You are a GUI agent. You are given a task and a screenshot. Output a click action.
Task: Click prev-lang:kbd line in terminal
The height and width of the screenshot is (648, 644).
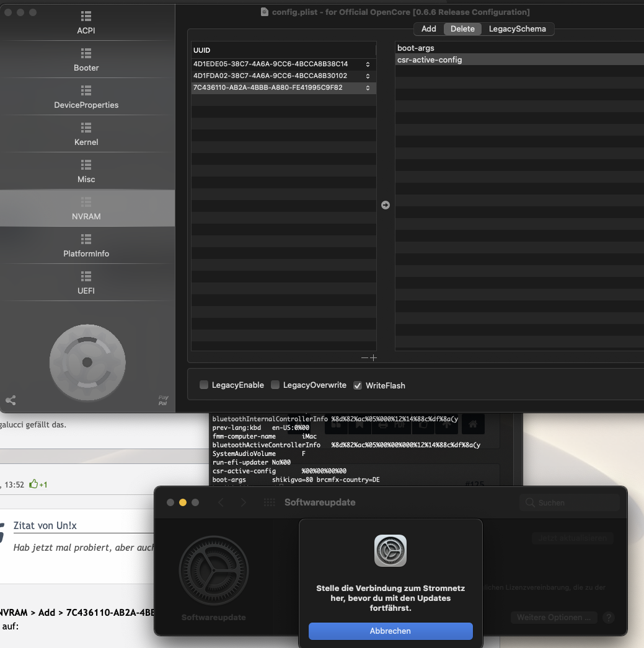pos(261,427)
